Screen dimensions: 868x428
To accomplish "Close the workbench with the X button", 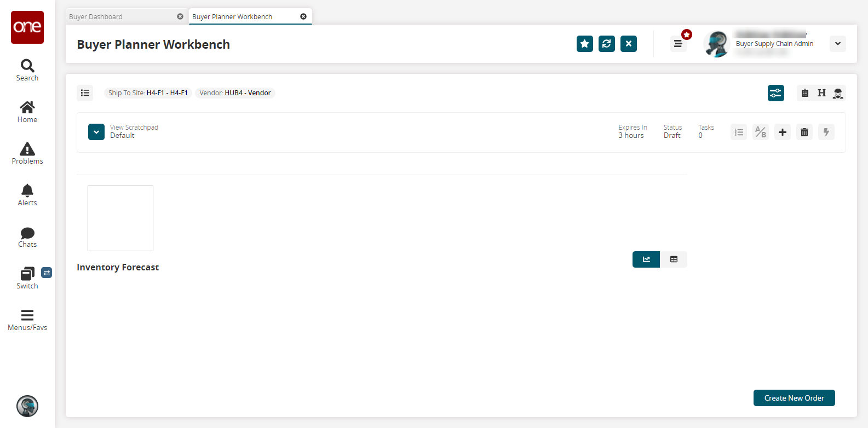I will pyautogui.click(x=629, y=44).
